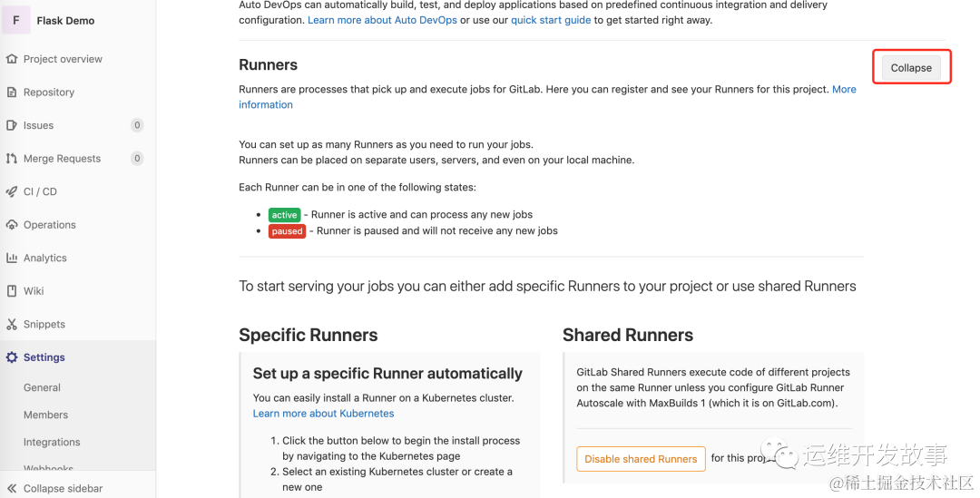Click the Collapse sidebar double-chevron icon
Screen dimensions: 980x498
[11, 488]
